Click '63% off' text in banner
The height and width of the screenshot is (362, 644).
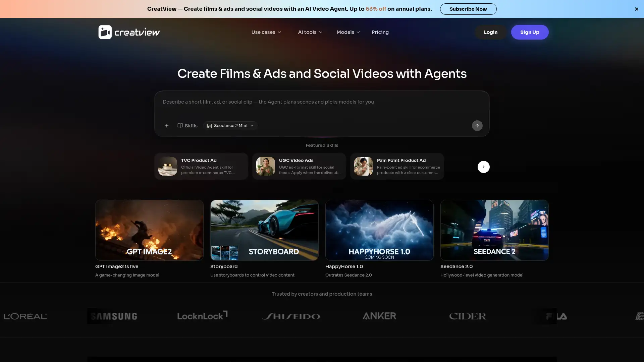(376, 9)
